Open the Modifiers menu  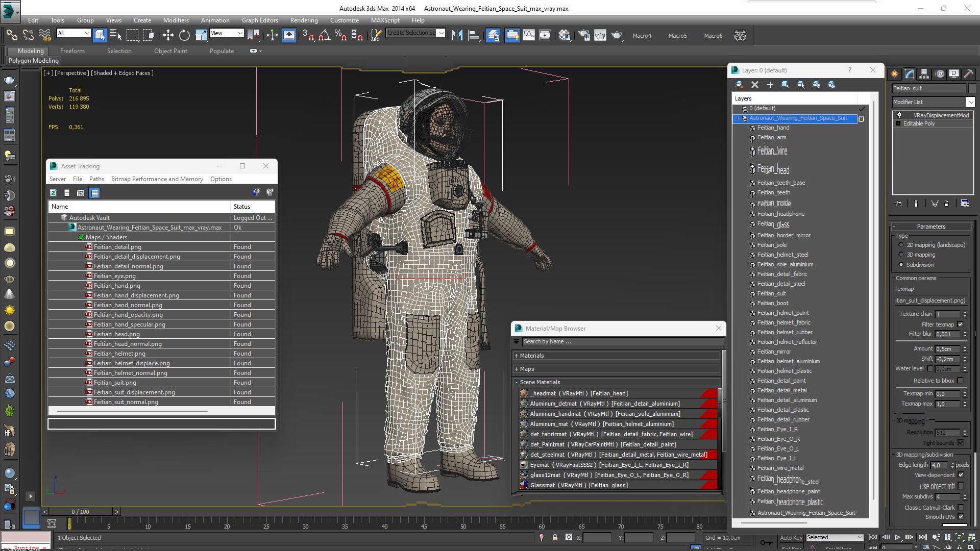(176, 20)
